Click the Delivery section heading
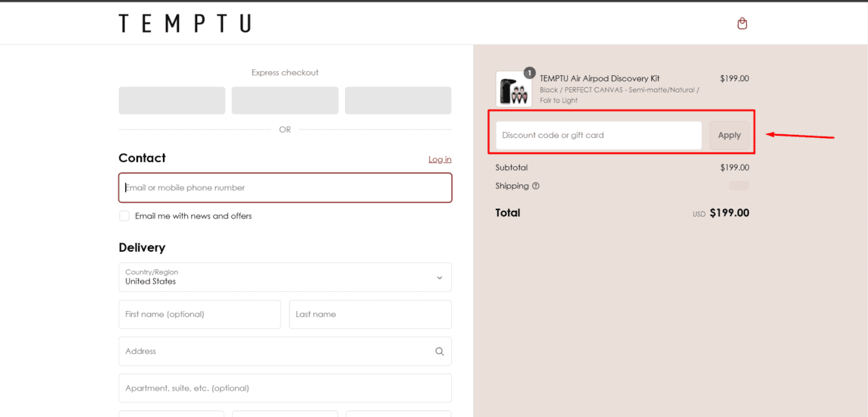868x417 pixels. (142, 247)
